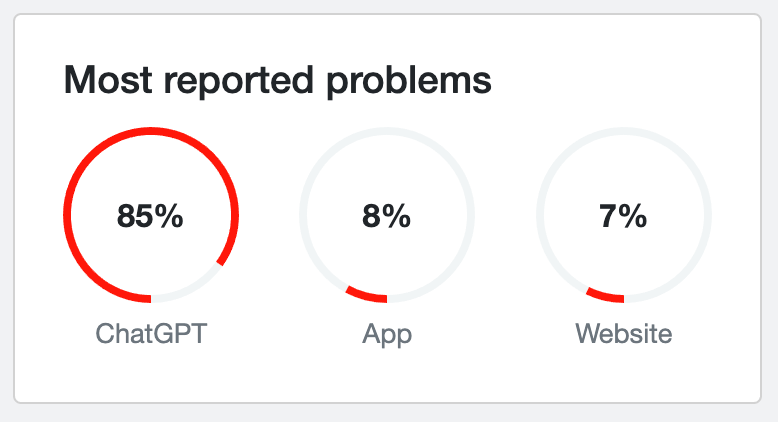
Task: Click the Most reported problems heading
Action: (278, 81)
